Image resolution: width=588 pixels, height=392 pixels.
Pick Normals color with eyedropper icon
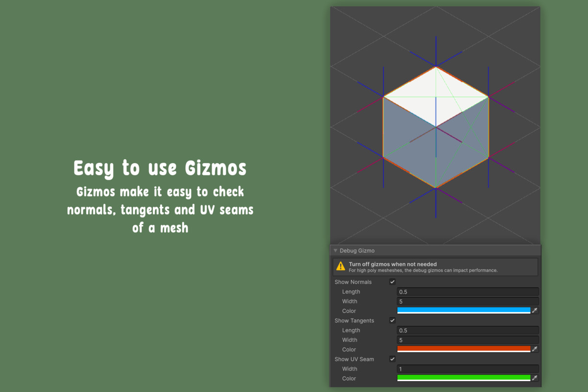pyautogui.click(x=535, y=311)
